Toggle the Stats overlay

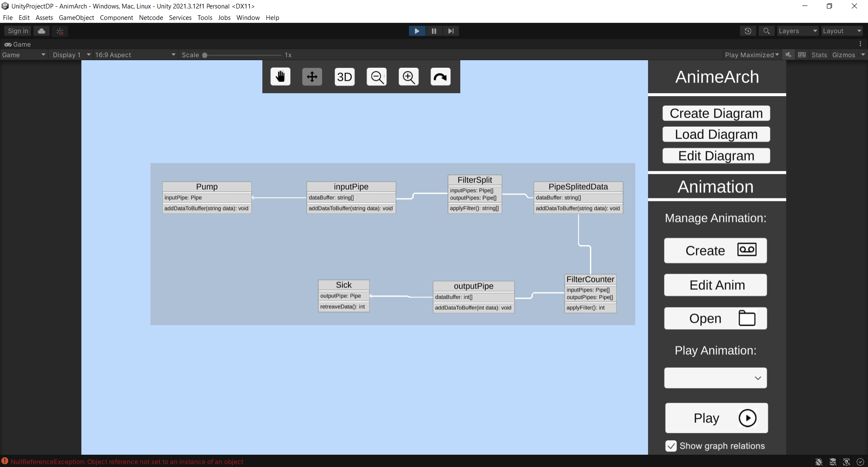point(819,55)
